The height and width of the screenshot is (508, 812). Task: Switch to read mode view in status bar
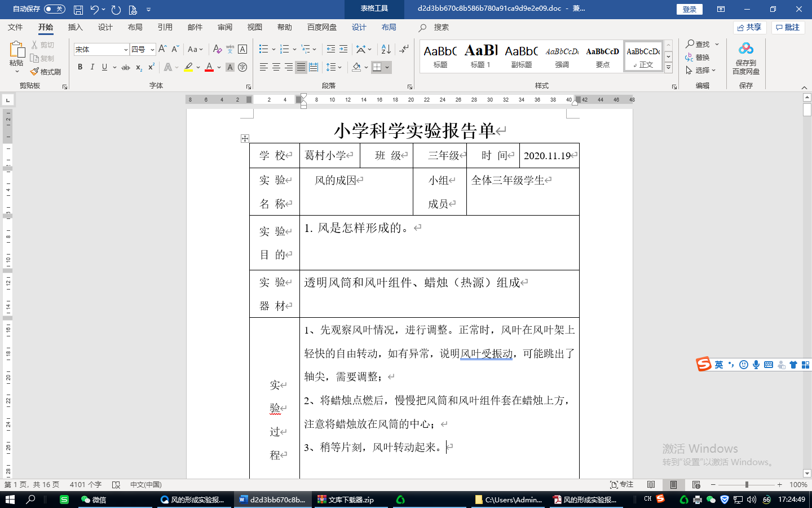coord(651,485)
